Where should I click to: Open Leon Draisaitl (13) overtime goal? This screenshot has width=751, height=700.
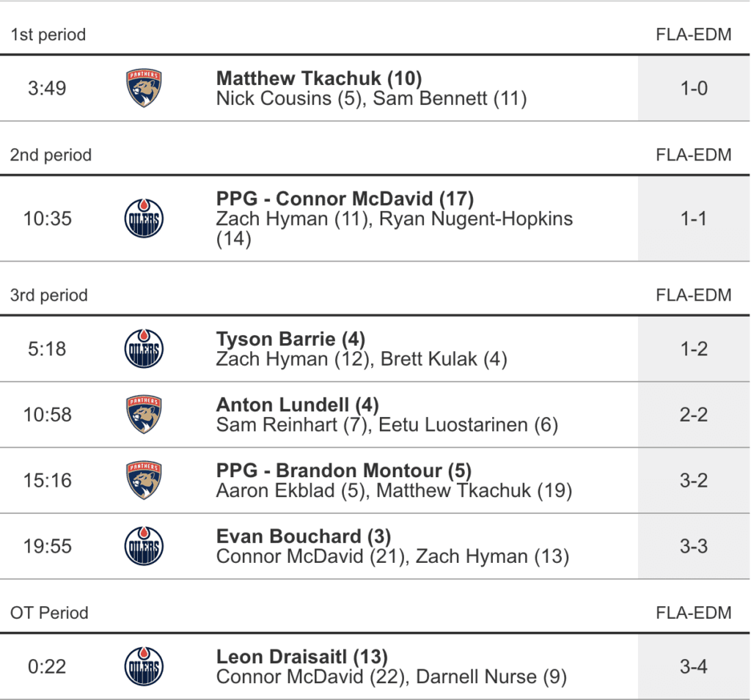click(x=301, y=657)
